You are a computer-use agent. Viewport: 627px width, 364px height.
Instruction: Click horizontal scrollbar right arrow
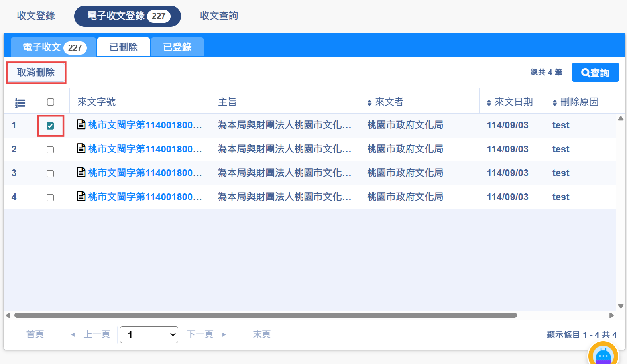(x=612, y=315)
